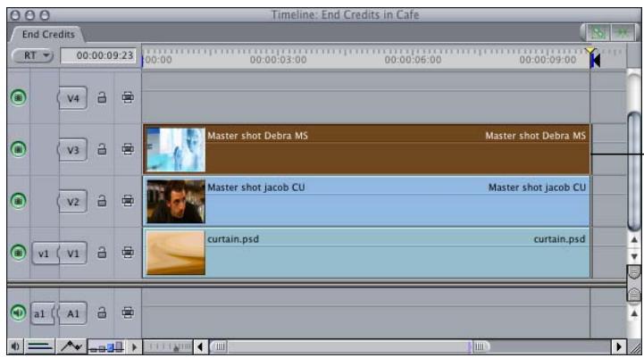The width and height of the screenshot is (644, 358).
Task: Toggle Auto Select on V3 track
Action: tap(128, 149)
